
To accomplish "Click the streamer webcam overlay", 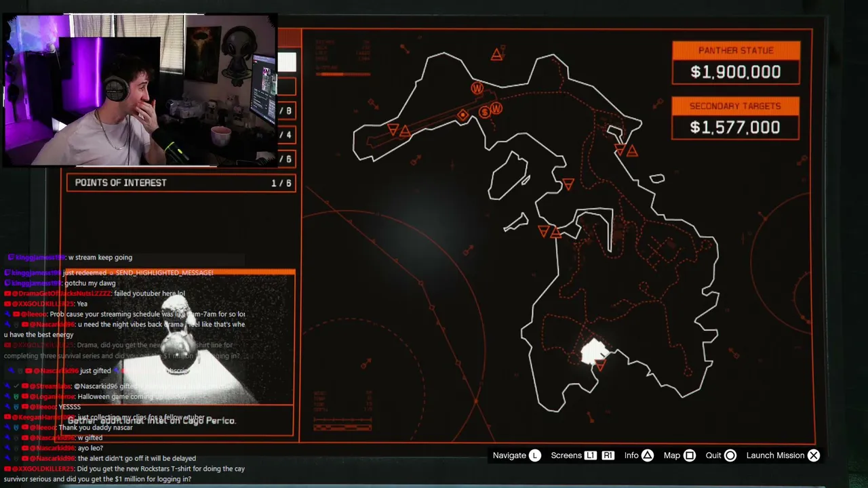I will tap(140, 90).
